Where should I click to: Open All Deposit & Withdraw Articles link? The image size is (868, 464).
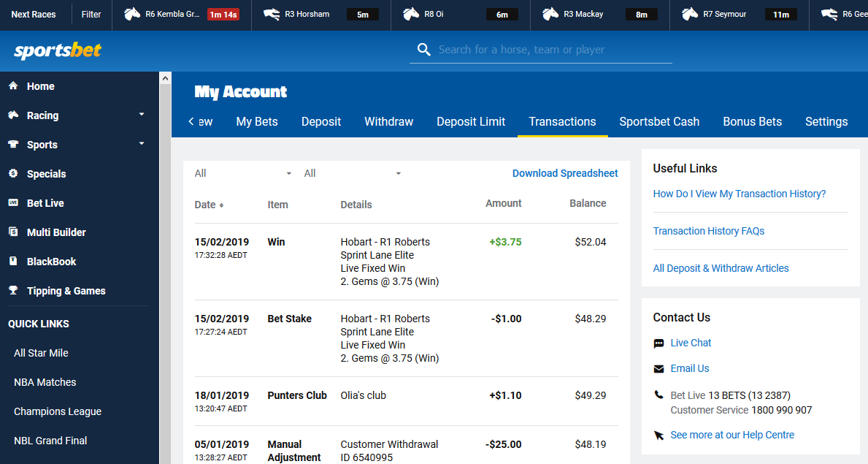[x=721, y=268]
